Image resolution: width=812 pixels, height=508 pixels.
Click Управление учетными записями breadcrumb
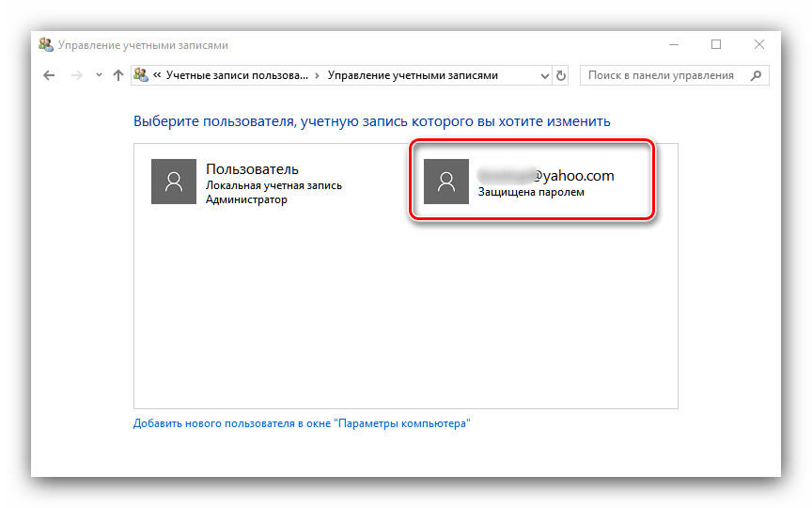click(412, 76)
